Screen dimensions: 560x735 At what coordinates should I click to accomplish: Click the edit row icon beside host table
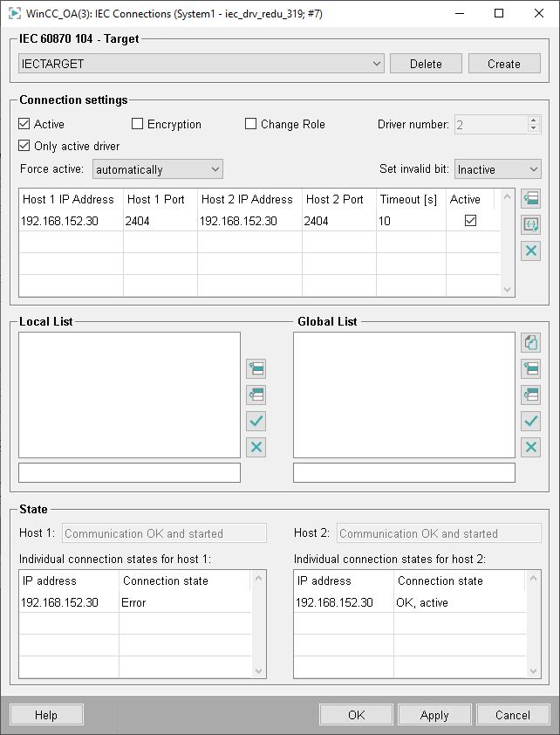[530, 225]
